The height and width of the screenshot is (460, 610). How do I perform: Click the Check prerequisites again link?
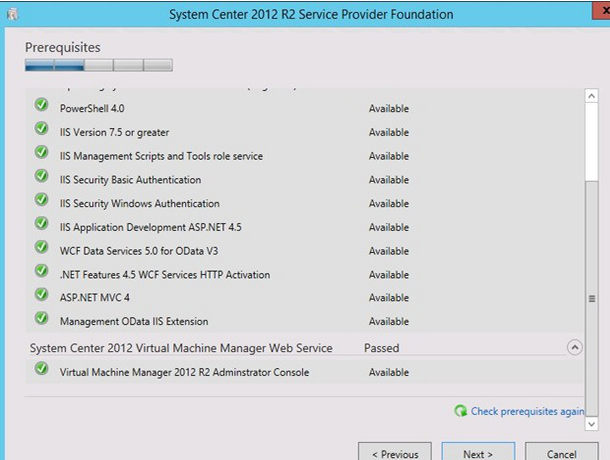coord(528,411)
